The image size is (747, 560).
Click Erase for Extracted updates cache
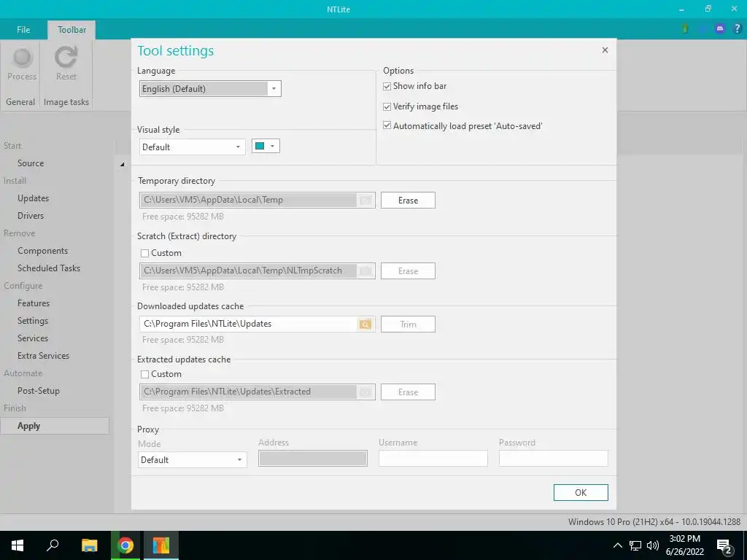[408, 392]
